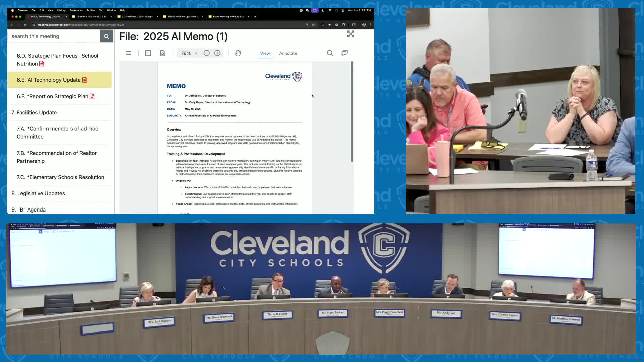Screen dimensions: 644x362
Task: Open the Chrome profile avatar icon
Action: pyautogui.click(x=364, y=25)
